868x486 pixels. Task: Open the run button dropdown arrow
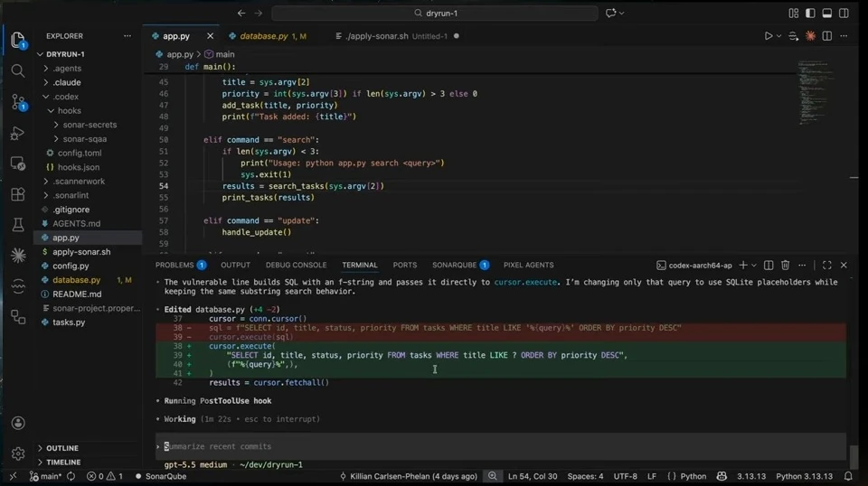(778, 36)
